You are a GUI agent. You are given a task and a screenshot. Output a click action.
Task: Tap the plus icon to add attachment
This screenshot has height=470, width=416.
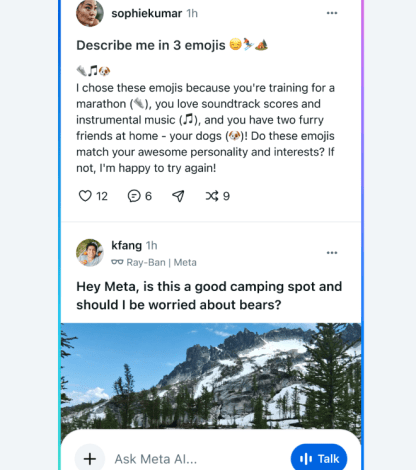tap(90, 459)
